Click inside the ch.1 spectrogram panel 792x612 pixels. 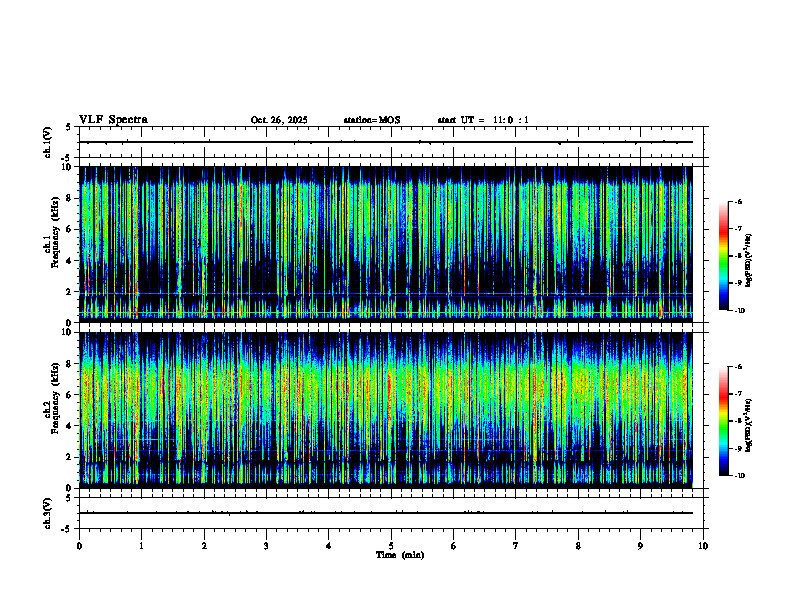(386, 244)
